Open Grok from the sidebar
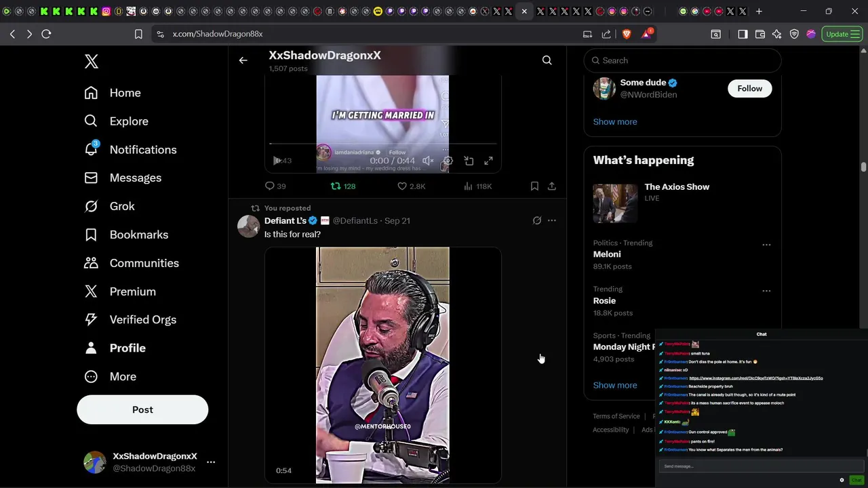The width and height of the screenshot is (868, 488). (x=109, y=206)
